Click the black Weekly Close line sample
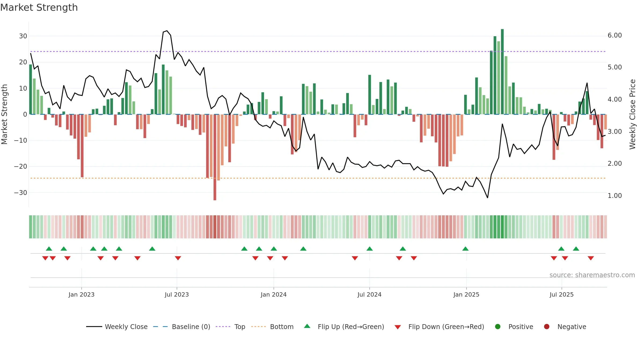Viewport: 644px width, 362px height. click(94, 327)
